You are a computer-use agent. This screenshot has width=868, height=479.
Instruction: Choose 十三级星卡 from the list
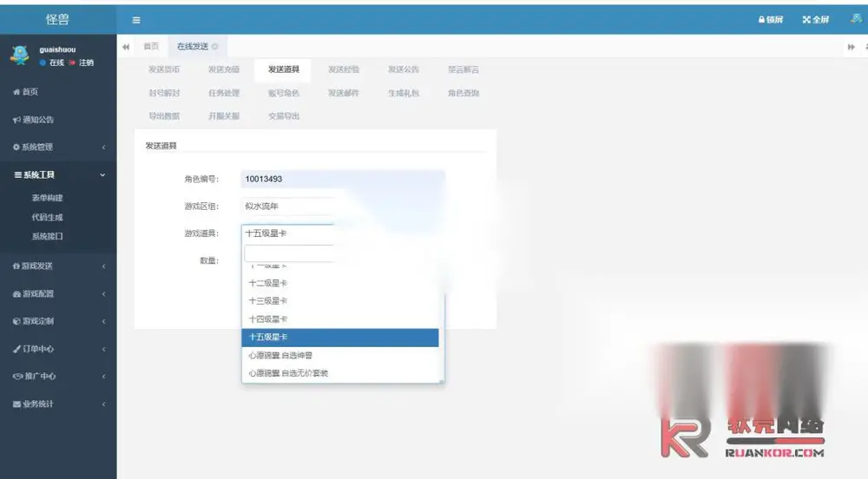click(340, 301)
